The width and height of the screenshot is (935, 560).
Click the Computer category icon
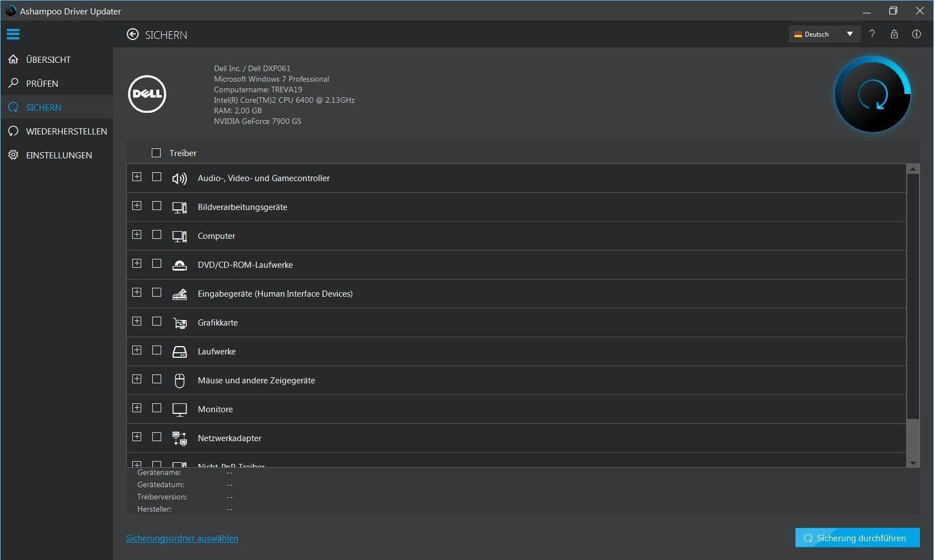pyautogui.click(x=180, y=236)
